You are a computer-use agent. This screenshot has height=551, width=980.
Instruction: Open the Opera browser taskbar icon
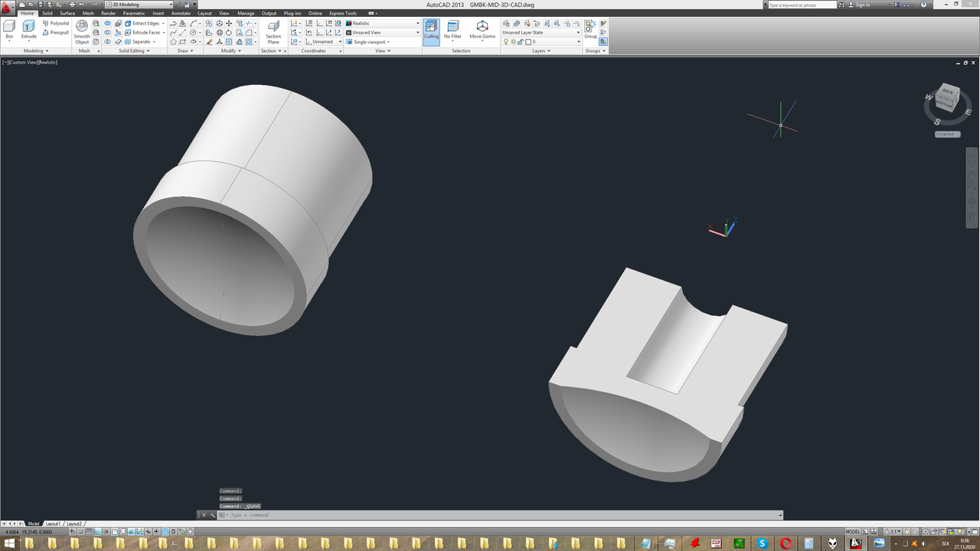[786, 543]
